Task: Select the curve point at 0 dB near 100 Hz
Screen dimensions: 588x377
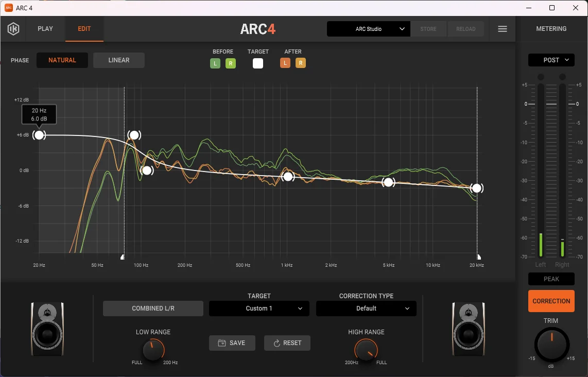Action: [147, 170]
